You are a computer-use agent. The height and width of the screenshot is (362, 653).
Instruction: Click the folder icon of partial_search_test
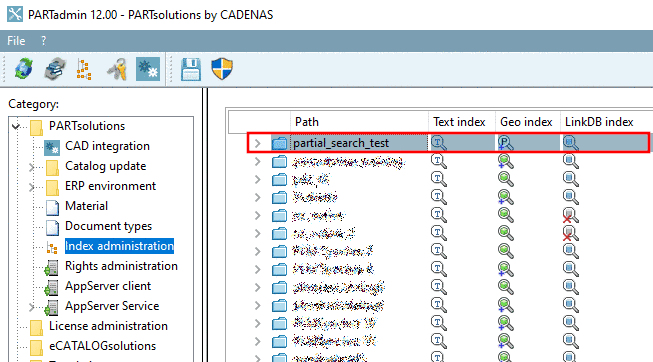[279, 143]
